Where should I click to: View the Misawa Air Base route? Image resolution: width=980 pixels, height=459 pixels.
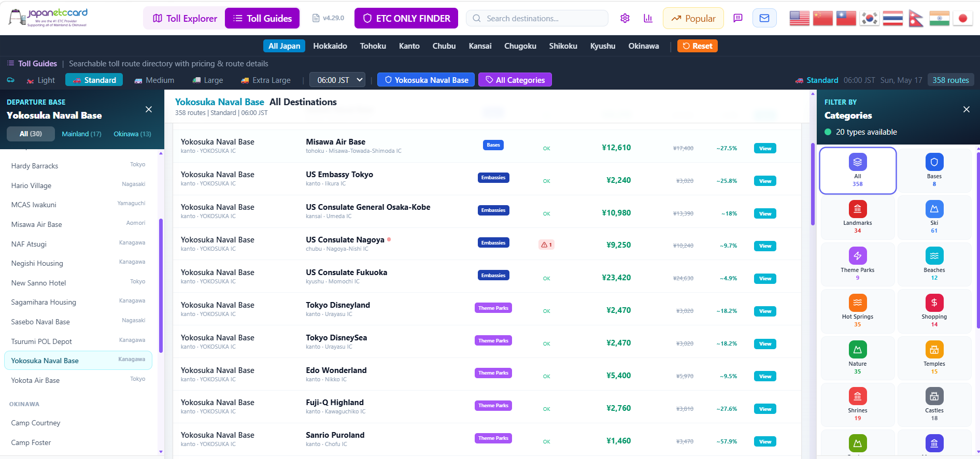[x=765, y=149]
